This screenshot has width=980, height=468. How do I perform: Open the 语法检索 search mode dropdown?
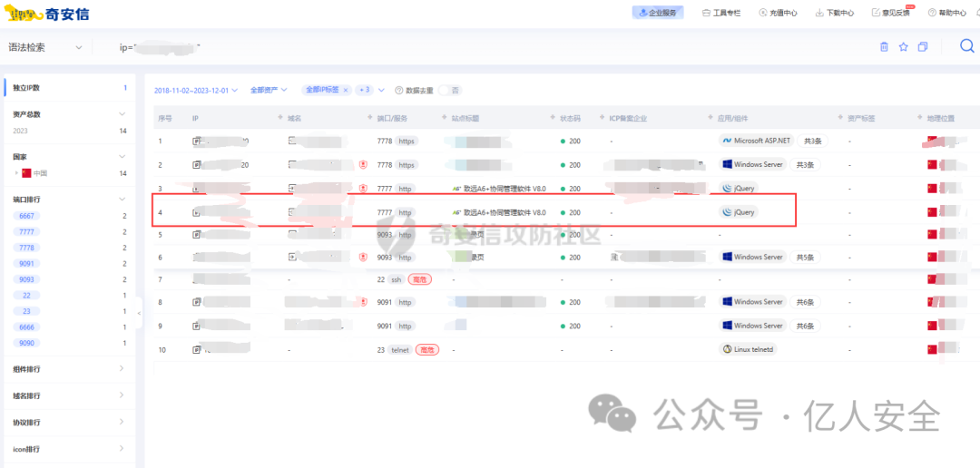tap(45, 47)
